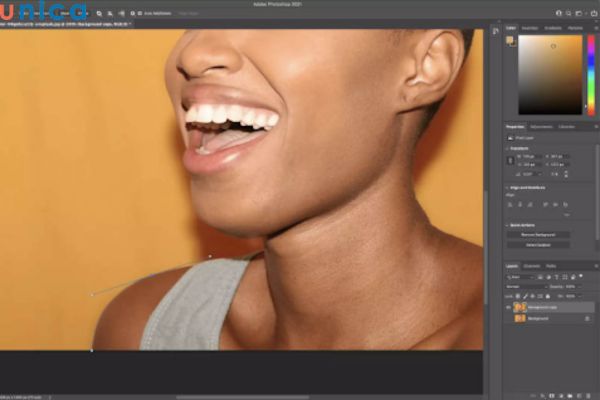600x400 pixels.
Task: Open the layer Opacity dropdown
Action: pos(582,286)
